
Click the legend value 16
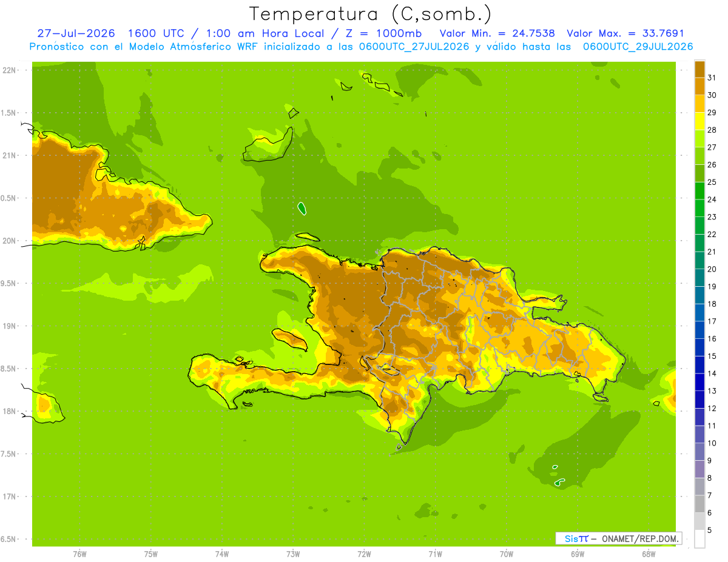(712, 338)
